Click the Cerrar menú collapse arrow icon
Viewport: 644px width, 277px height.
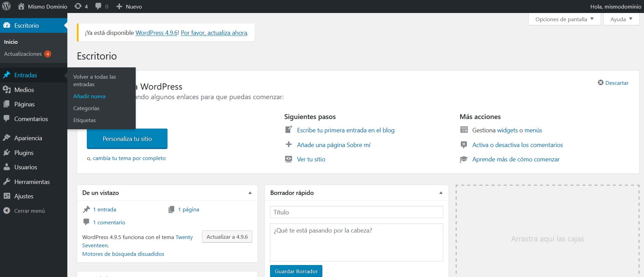[x=6, y=211]
